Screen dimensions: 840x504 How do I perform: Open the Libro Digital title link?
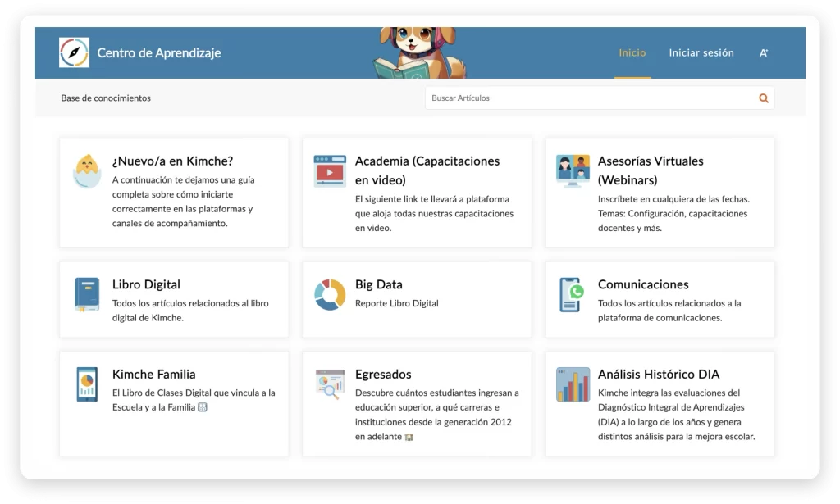[146, 284]
